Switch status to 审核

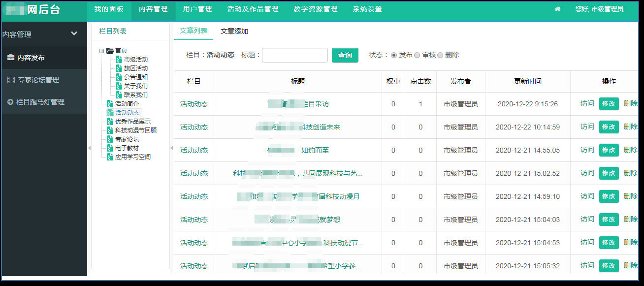(417, 55)
